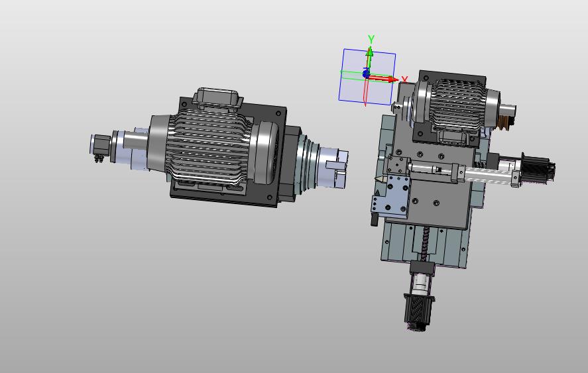Select the fan cover of the left motor
Screen dimensions: 588x373
click(267, 152)
